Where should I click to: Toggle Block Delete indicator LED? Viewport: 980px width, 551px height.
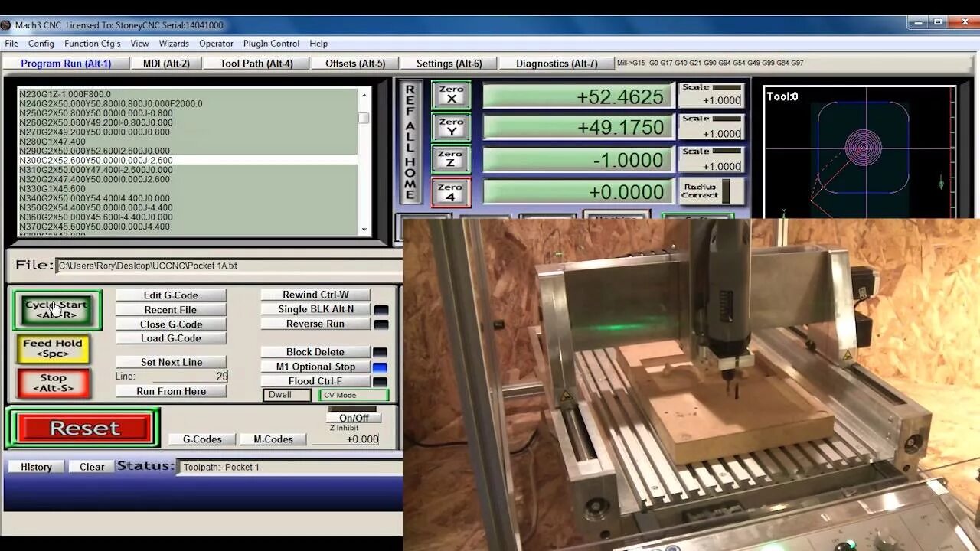(x=380, y=353)
